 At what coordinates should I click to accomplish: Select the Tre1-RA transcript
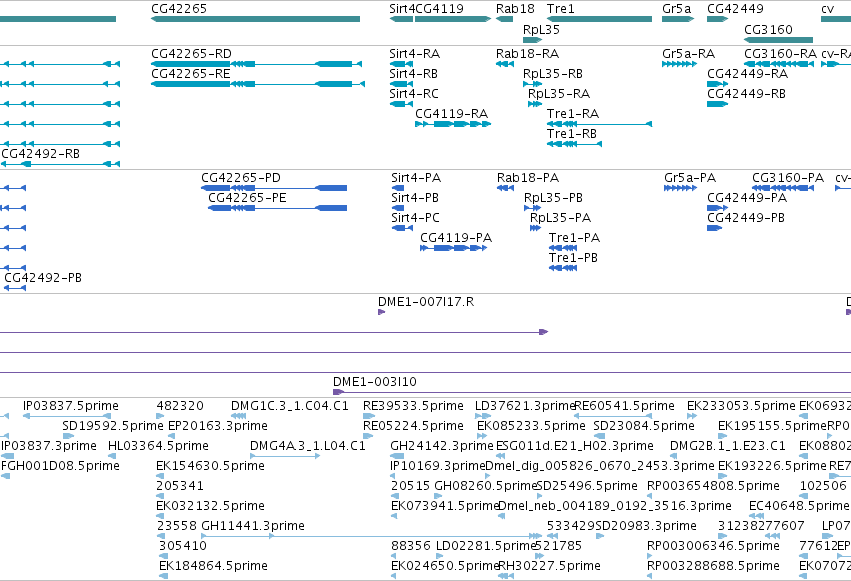point(599,124)
